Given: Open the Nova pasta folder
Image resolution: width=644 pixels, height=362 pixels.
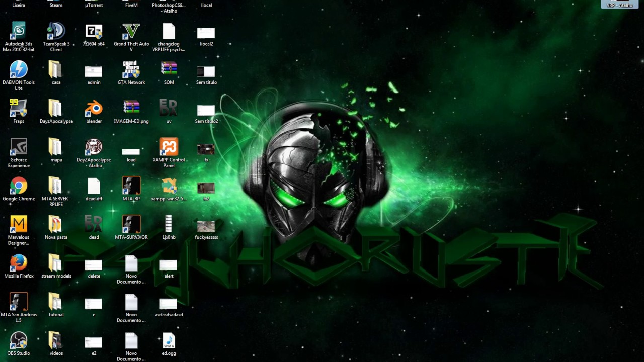Looking at the screenshot, I should click(55, 225).
